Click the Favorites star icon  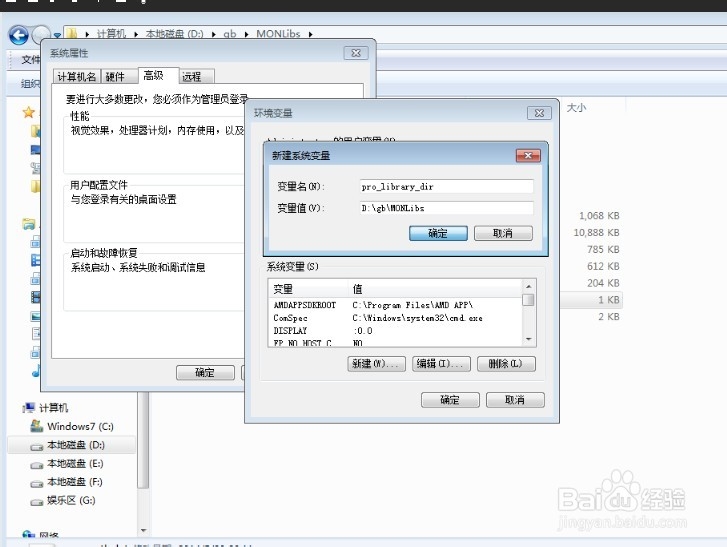pos(29,112)
